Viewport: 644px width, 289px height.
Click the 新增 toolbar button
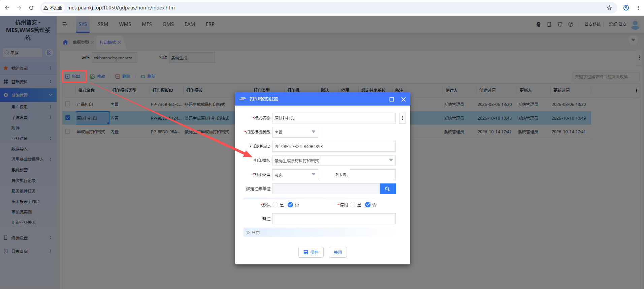(73, 77)
